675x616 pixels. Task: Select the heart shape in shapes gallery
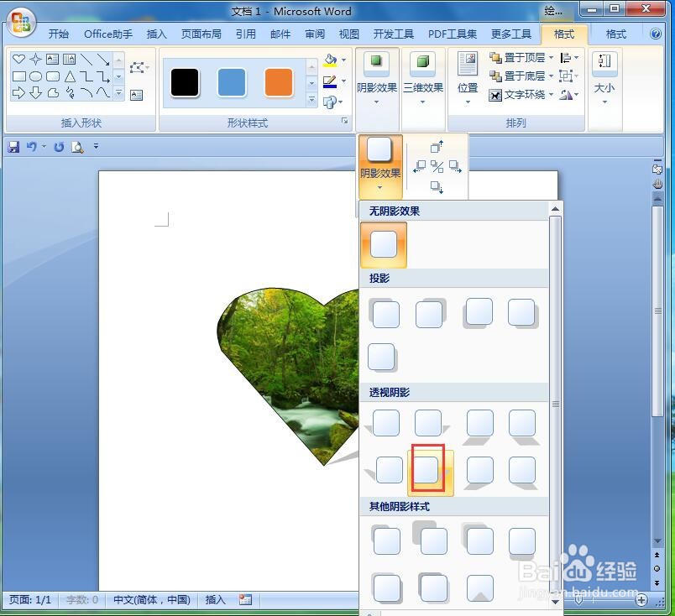(19, 59)
